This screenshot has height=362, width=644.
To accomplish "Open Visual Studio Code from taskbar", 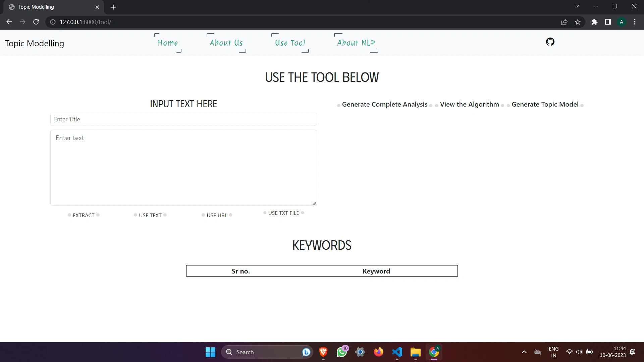I will 397,352.
